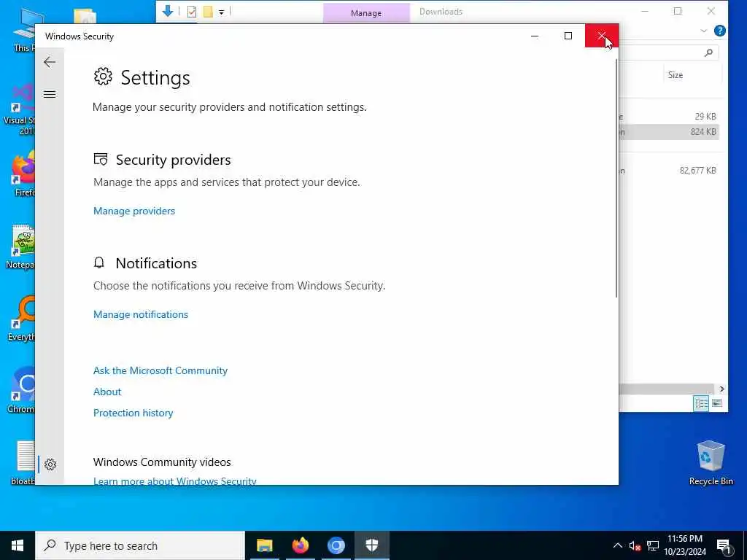Select the Chrome desktop shortcut
The image size is (747, 560).
click(x=21, y=391)
